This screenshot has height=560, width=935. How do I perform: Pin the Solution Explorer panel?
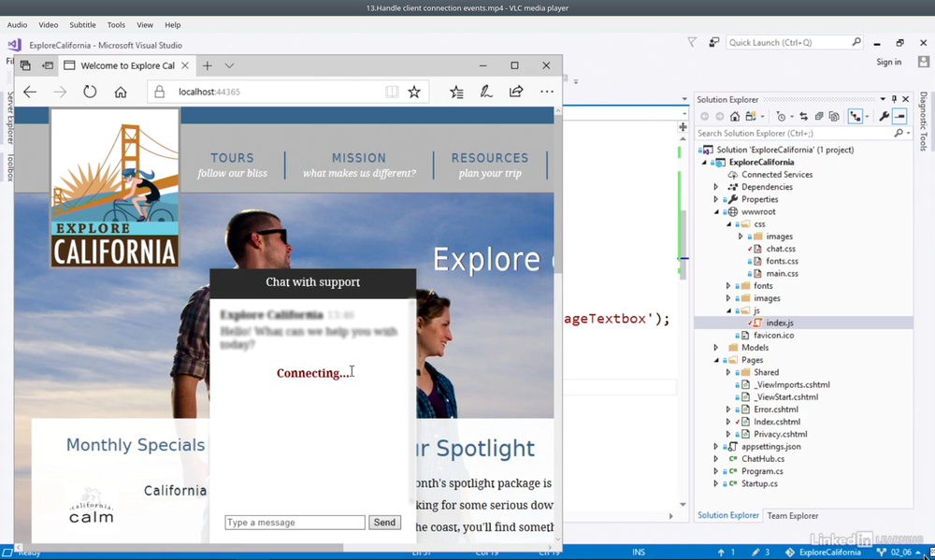tap(894, 99)
